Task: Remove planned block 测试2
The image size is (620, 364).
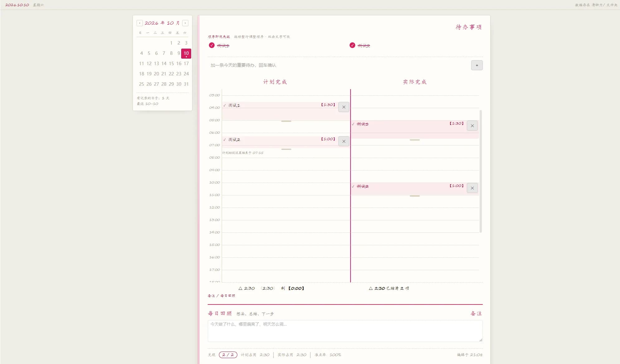Action: tap(344, 141)
